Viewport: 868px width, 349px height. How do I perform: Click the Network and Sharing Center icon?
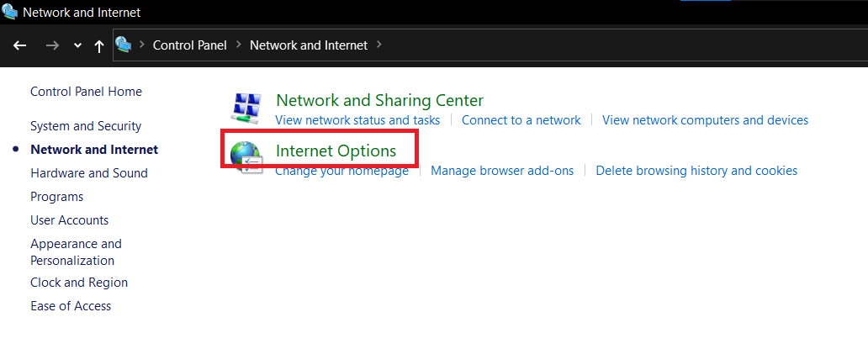[x=246, y=108]
